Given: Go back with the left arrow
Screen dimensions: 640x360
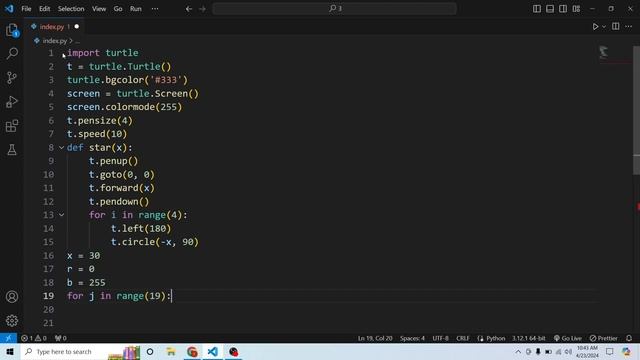Looking at the screenshot, I should pos(189,9).
